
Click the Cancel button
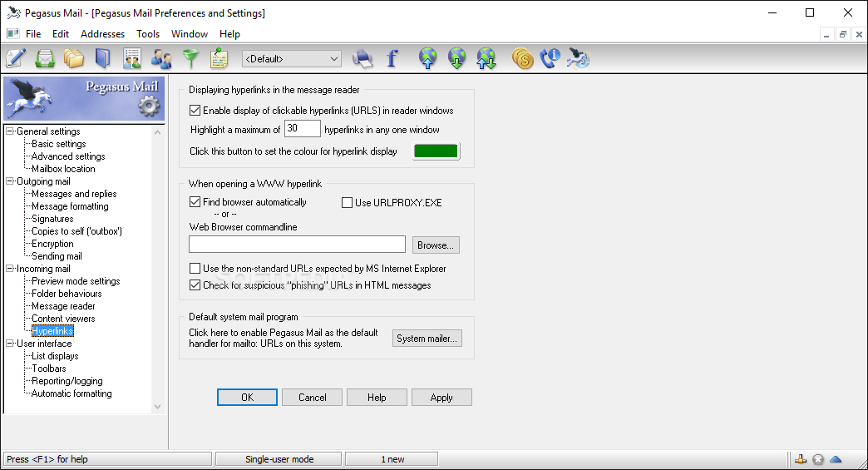313,398
